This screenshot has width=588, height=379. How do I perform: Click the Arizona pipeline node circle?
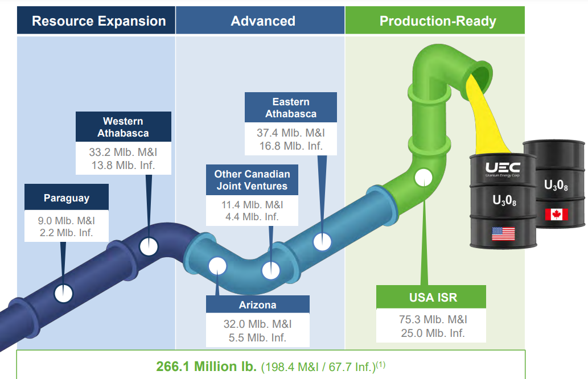point(217,266)
